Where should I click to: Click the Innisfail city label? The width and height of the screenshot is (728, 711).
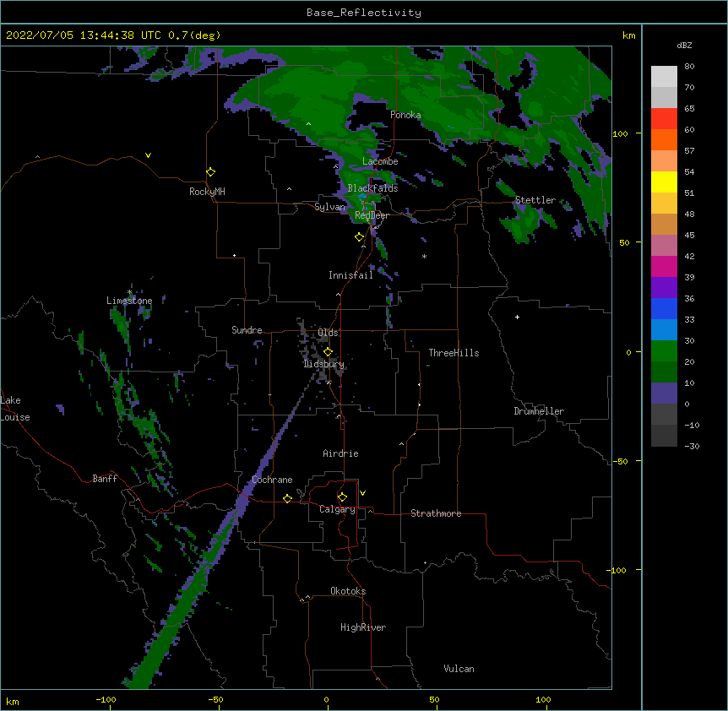pyautogui.click(x=350, y=275)
